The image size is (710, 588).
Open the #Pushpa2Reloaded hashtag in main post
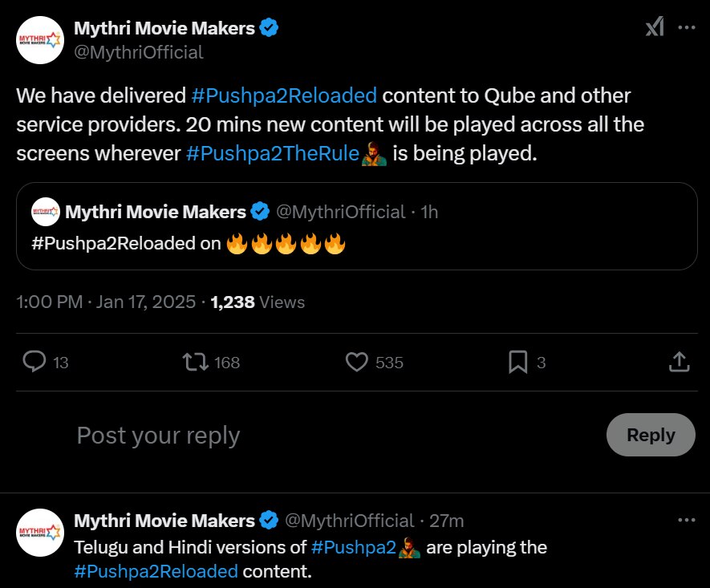pyautogui.click(x=284, y=96)
